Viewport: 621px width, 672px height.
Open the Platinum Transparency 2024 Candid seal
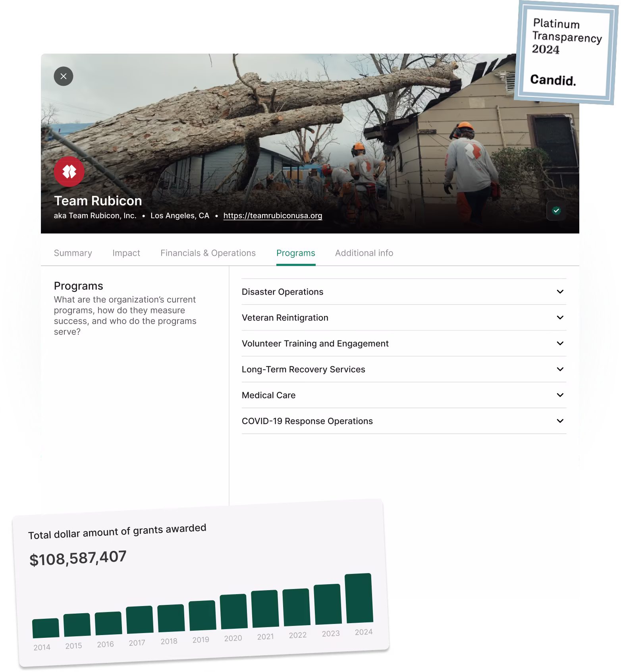click(x=567, y=52)
